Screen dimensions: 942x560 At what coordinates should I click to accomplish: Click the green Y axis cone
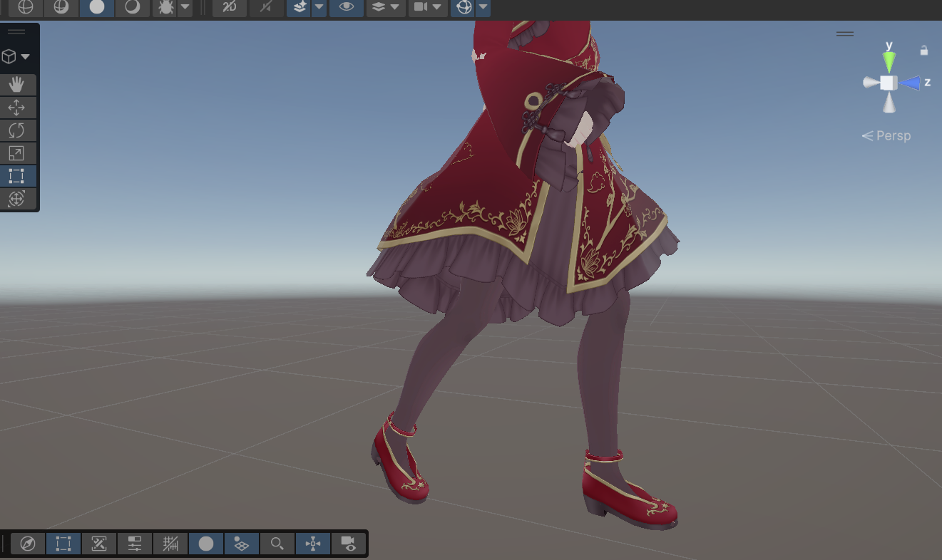point(889,61)
